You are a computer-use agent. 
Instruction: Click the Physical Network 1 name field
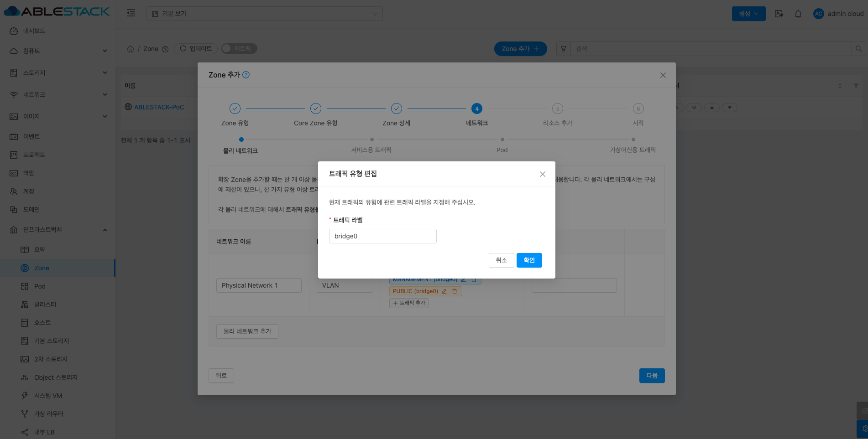click(x=259, y=285)
